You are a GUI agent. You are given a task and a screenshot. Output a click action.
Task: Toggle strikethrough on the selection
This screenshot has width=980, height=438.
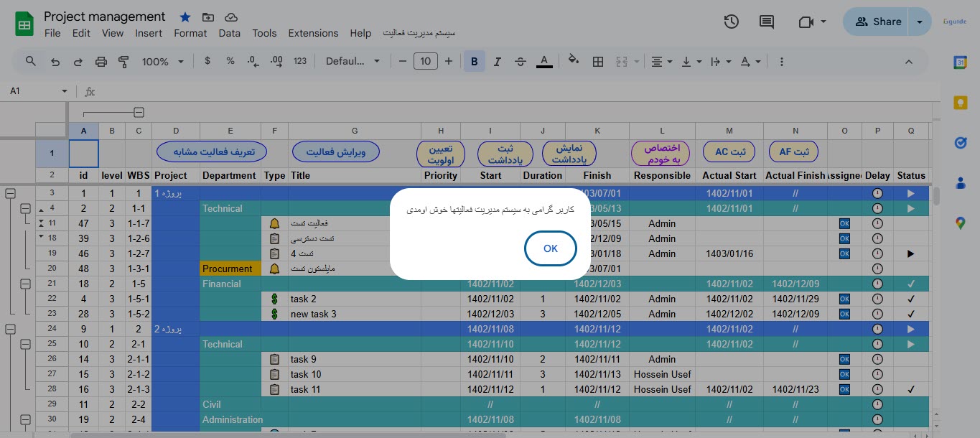(521, 61)
